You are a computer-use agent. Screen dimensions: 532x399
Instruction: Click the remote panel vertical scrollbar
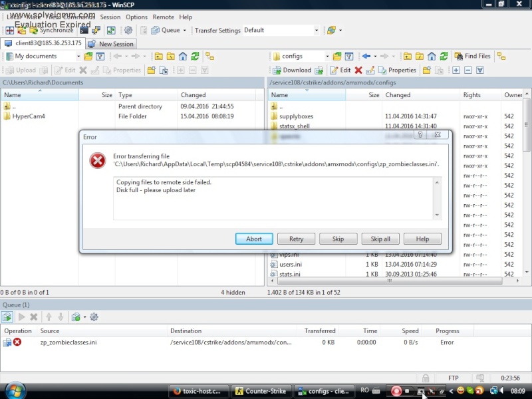(527, 124)
